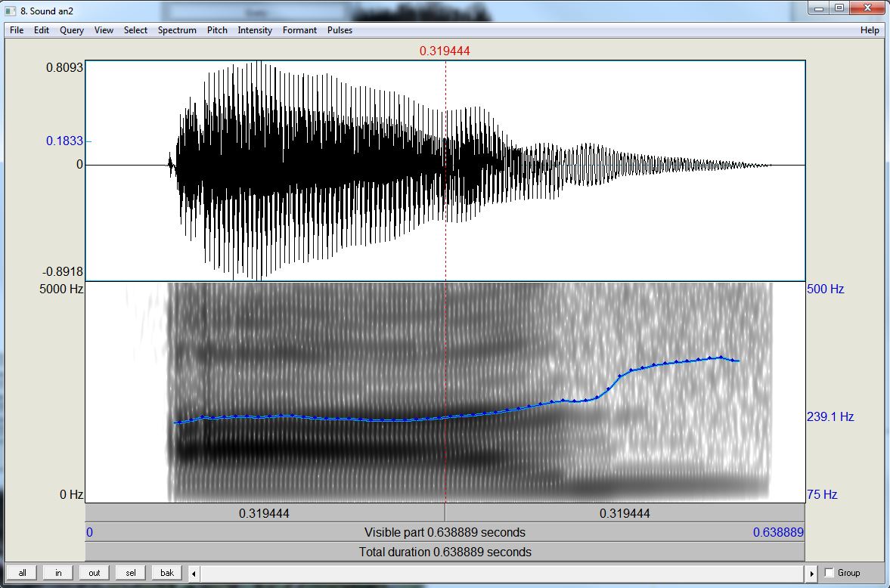The width and height of the screenshot is (890, 588).
Task: Click the 5000 Hz spectrogram top label
Action: coord(61,289)
